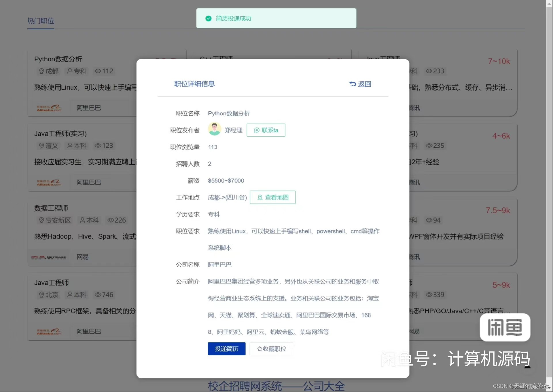Click the 7~10k salary label
Image resolution: width=553 pixels, height=392 pixels.
point(499,61)
